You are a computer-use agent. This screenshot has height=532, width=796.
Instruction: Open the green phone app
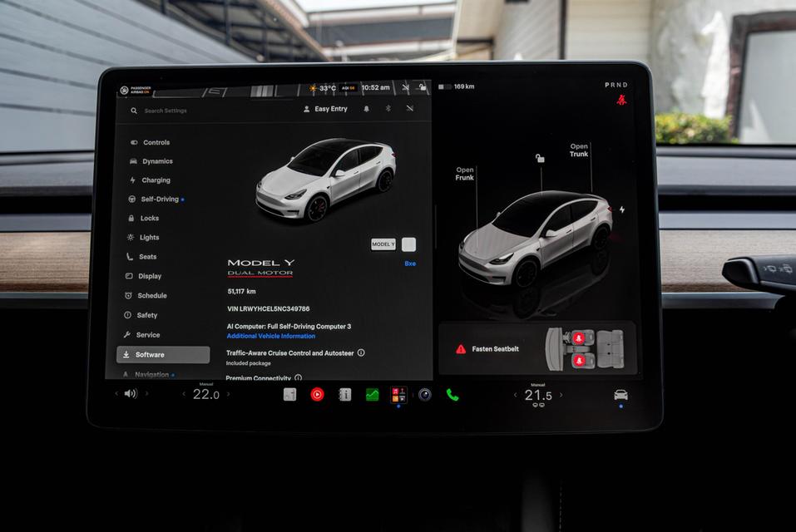[452, 395]
